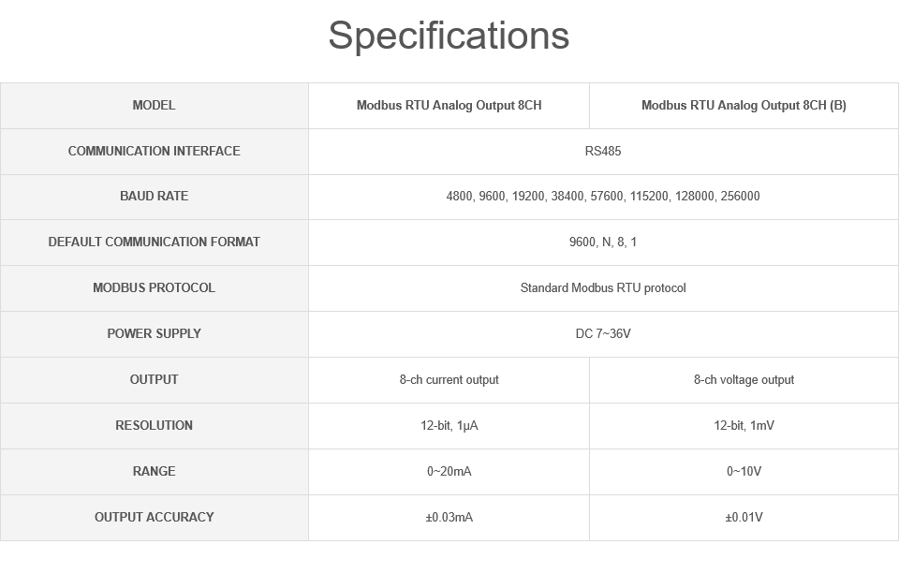Click the Standard Modbus RTU protocol text
The width and height of the screenshot is (899, 588).
[603, 287]
